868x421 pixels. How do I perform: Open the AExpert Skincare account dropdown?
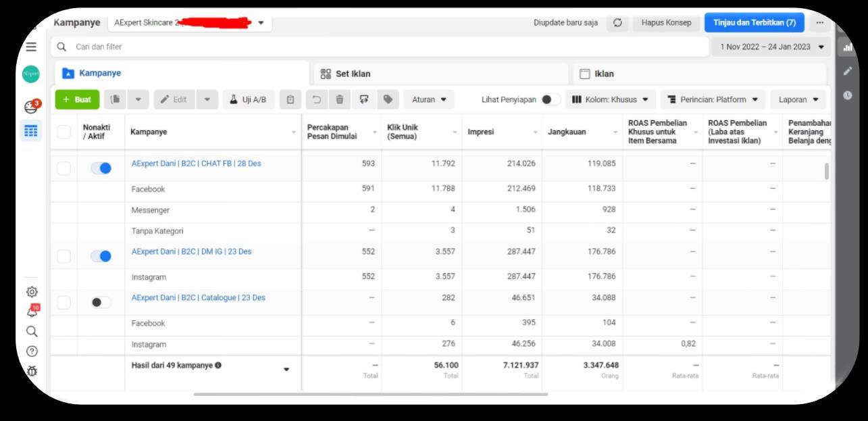pos(189,22)
